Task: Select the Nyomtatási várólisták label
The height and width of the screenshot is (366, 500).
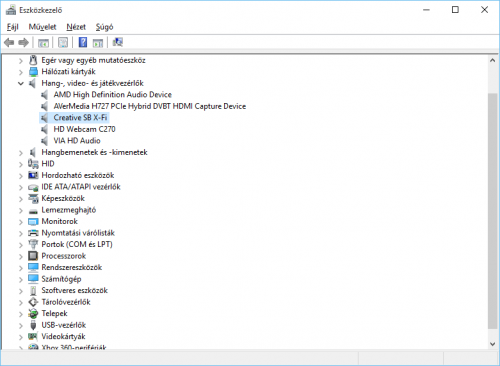Action: coord(78,233)
